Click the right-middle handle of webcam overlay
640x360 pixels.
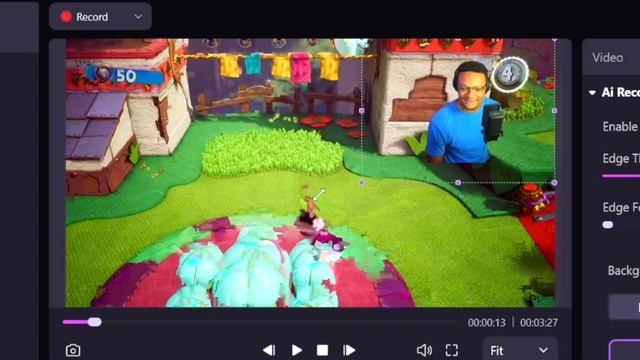tap(554, 111)
